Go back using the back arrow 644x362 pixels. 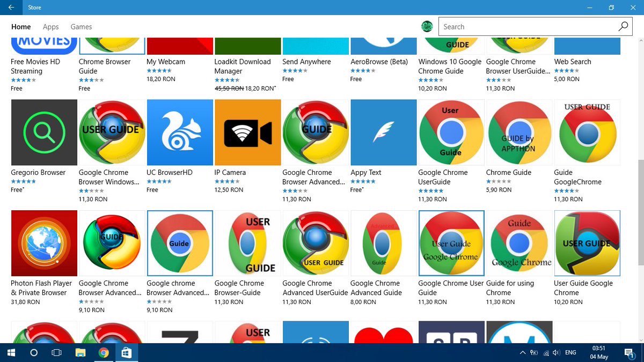(x=11, y=7)
